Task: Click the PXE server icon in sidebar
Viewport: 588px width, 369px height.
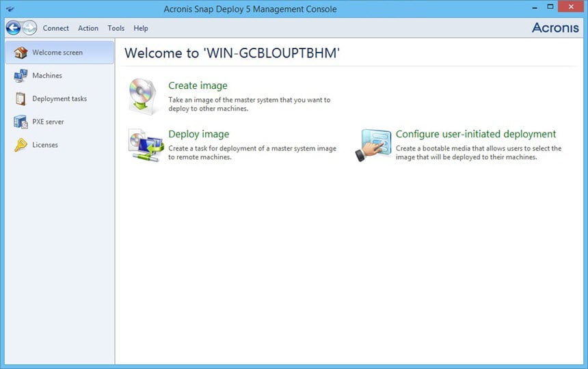Action: pos(21,122)
